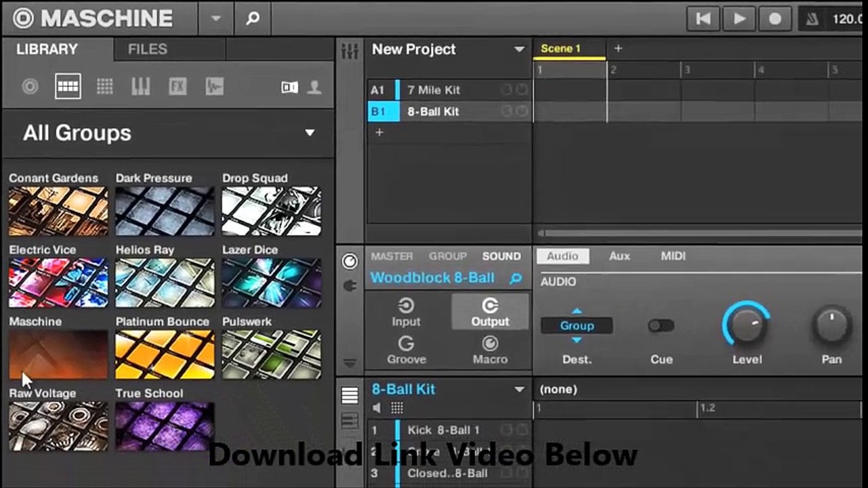Show user content in library
Screen dimensions: 868x488
pyautogui.click(x=314, y=87)
